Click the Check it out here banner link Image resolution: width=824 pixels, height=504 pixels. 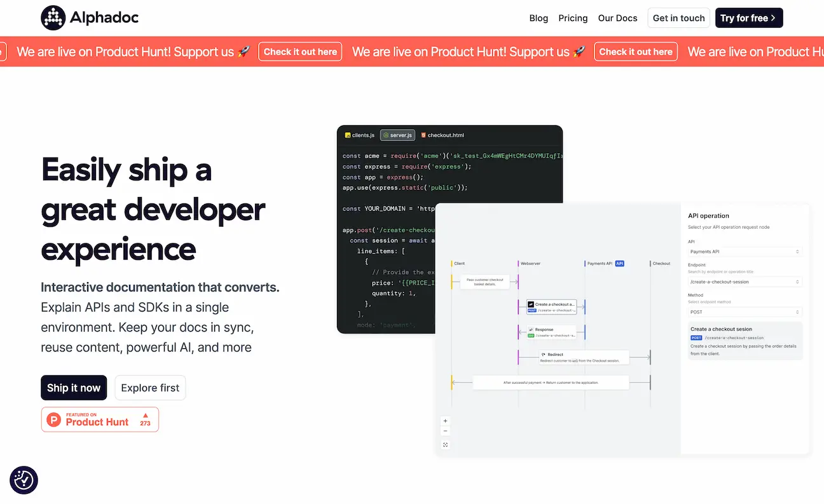click(299, 51)
